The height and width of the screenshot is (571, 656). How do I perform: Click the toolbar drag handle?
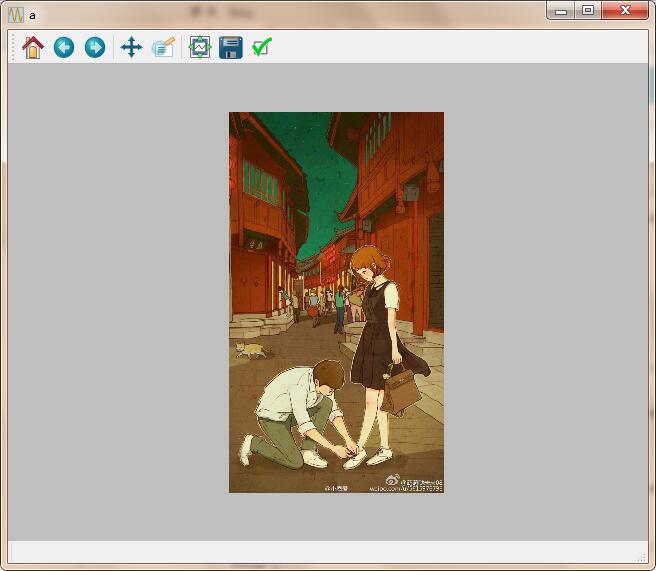tap(12, 47)
